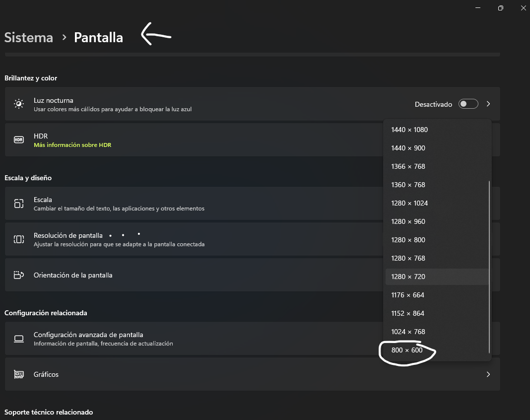Open the Escala settings row
This screenshot has width=530, height=420.
click(252, 203)
